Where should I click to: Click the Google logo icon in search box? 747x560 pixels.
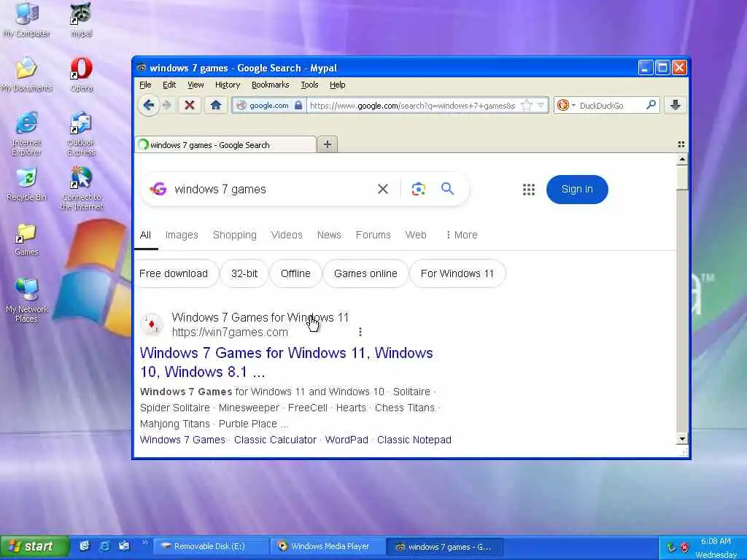click(158, 189)
